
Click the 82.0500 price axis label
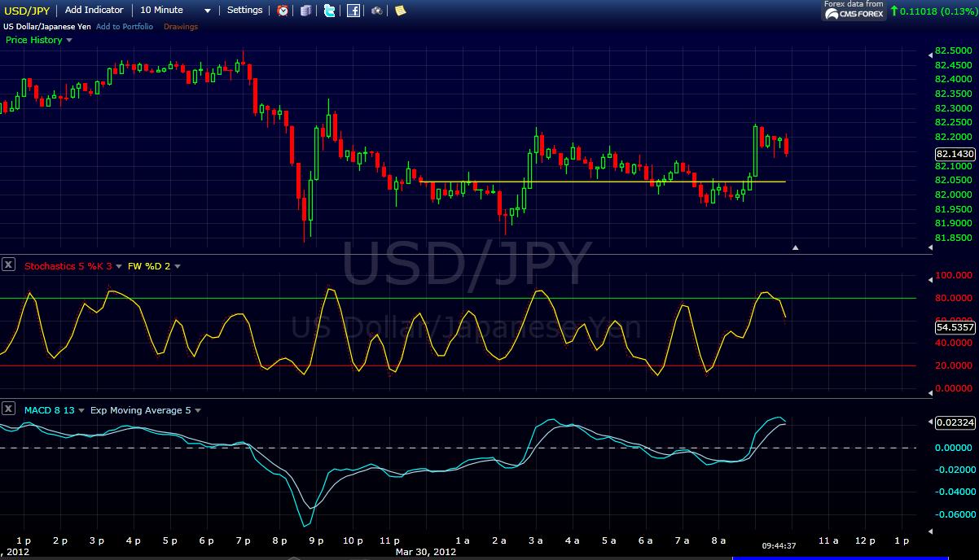point(953,180)
